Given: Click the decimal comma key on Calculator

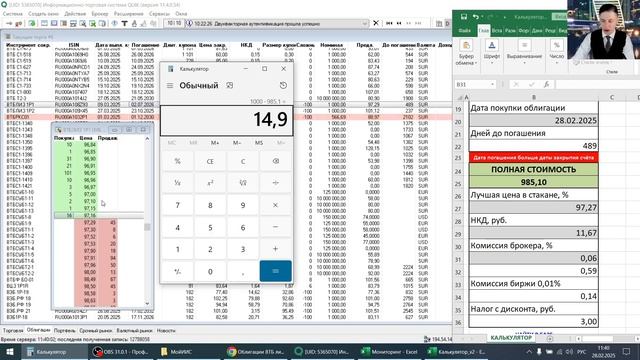Looking at the screenshot, I should click(243, 271).
